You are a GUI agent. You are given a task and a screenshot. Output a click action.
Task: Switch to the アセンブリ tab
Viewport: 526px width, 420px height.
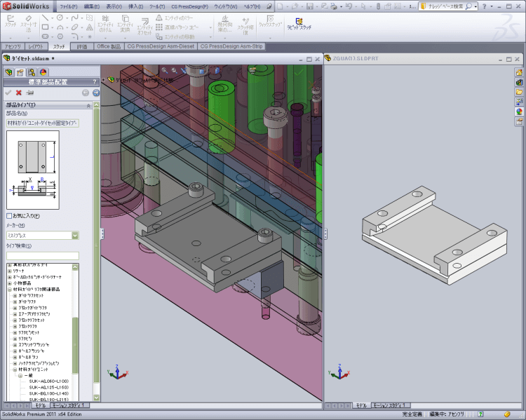tap(13, 47)
